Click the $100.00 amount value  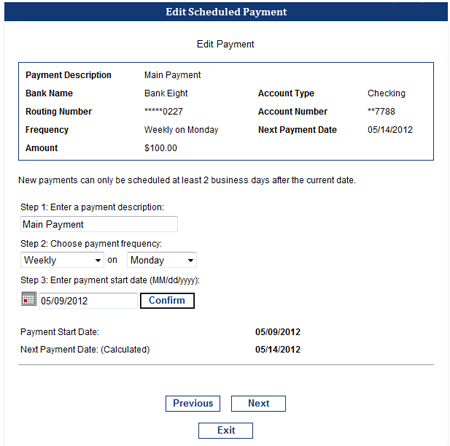click(161, 148)
